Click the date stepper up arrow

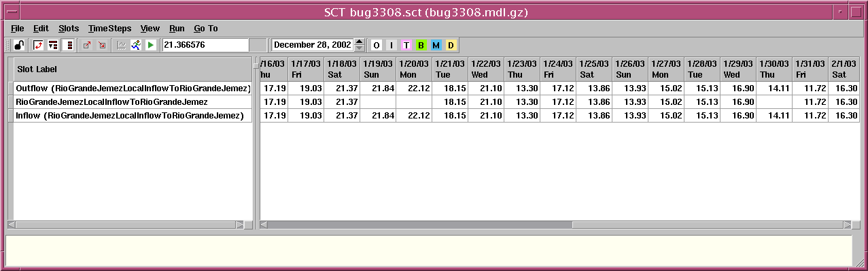[360, 42]
